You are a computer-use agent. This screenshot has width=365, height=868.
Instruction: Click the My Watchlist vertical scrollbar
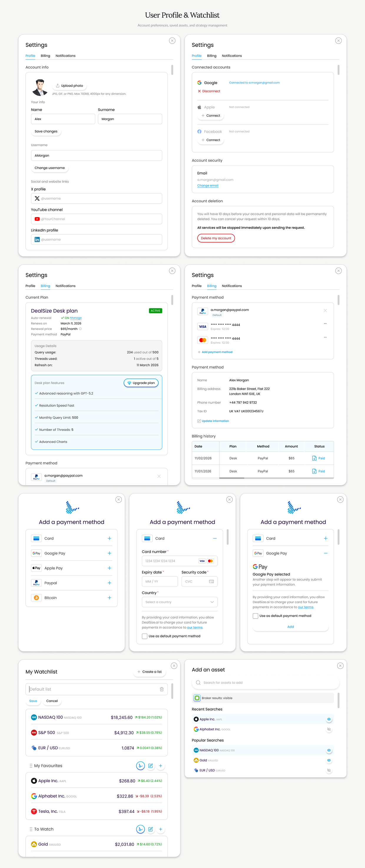(x=172, y=691)
